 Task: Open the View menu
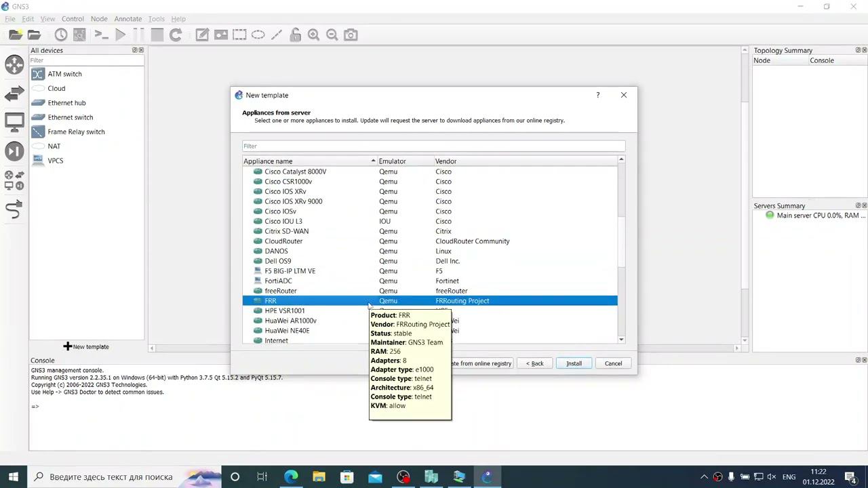coord(47,19)
